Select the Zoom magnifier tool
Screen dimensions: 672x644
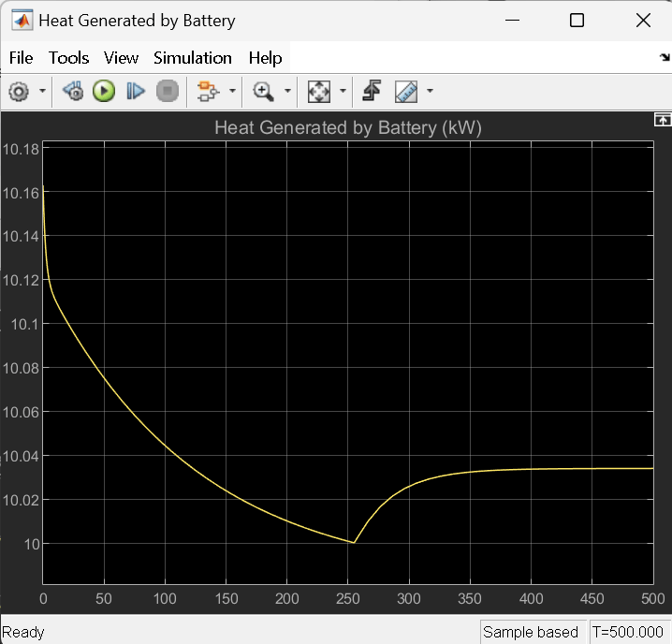[263, 91]
